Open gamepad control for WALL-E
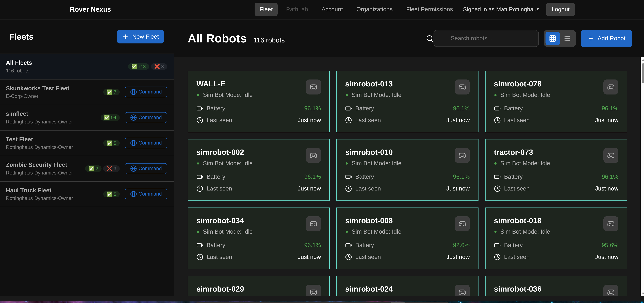The image size is (644, 303). 313,87
